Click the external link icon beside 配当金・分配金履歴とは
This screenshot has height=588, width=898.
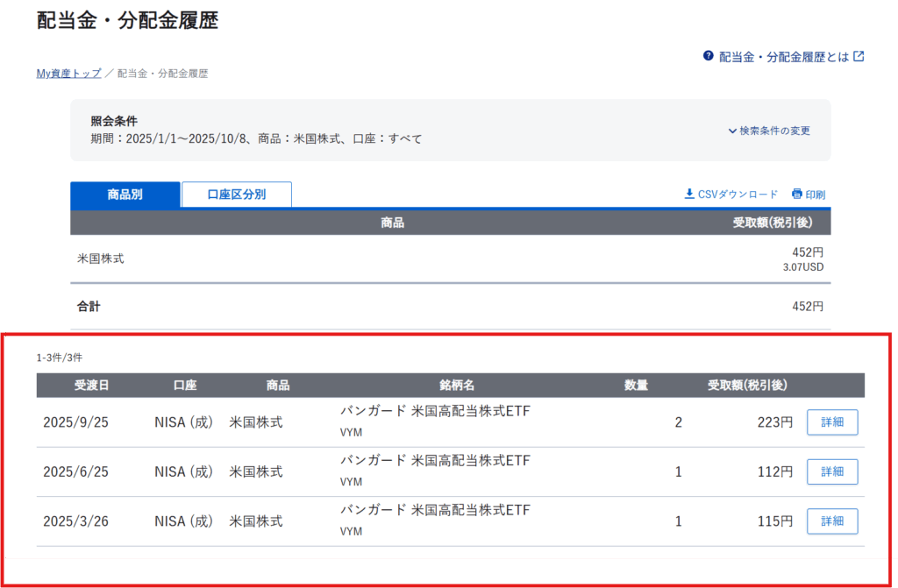[x=859, y=56]
